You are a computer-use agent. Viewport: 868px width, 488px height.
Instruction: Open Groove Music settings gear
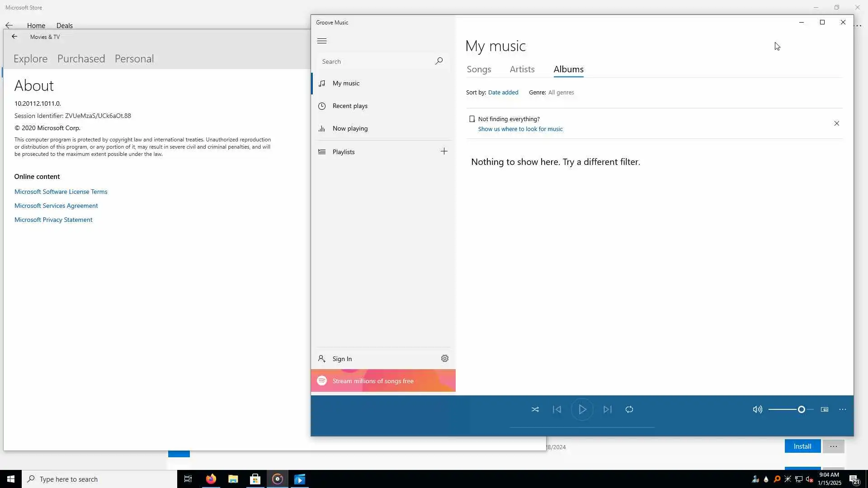pyautogui.click(x=445, y=358)
